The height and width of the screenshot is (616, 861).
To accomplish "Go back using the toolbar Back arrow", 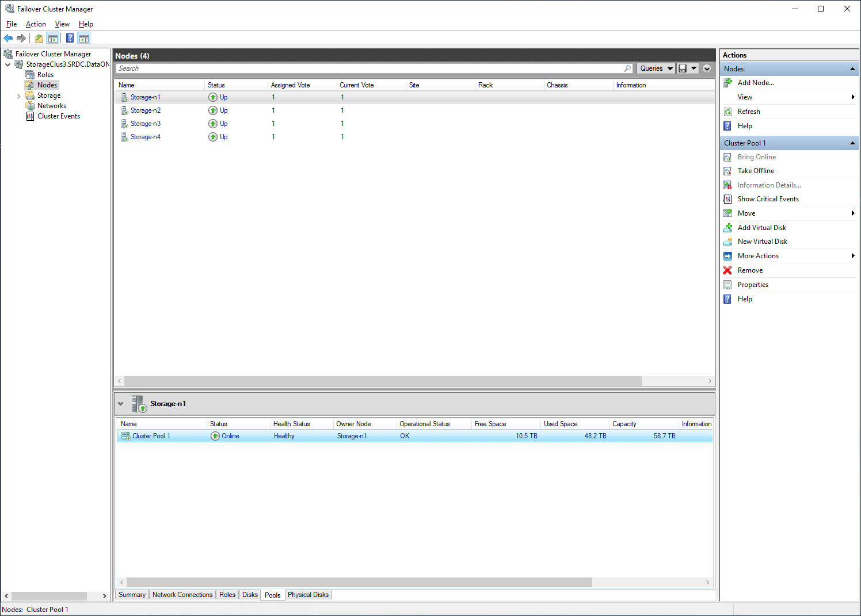I will (8, 38).
